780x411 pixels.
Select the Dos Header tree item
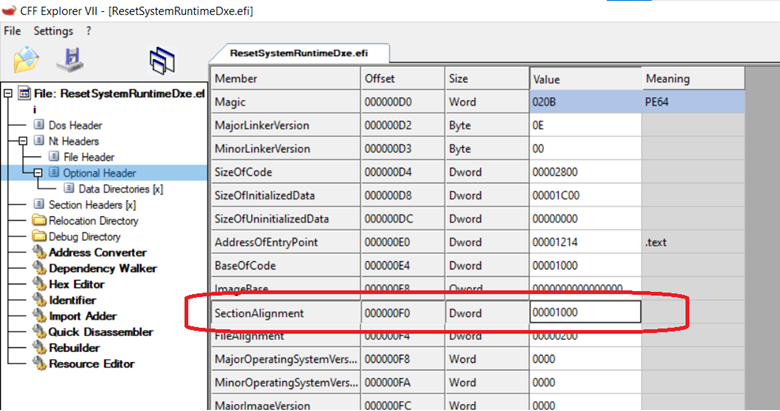coord(75,125)
